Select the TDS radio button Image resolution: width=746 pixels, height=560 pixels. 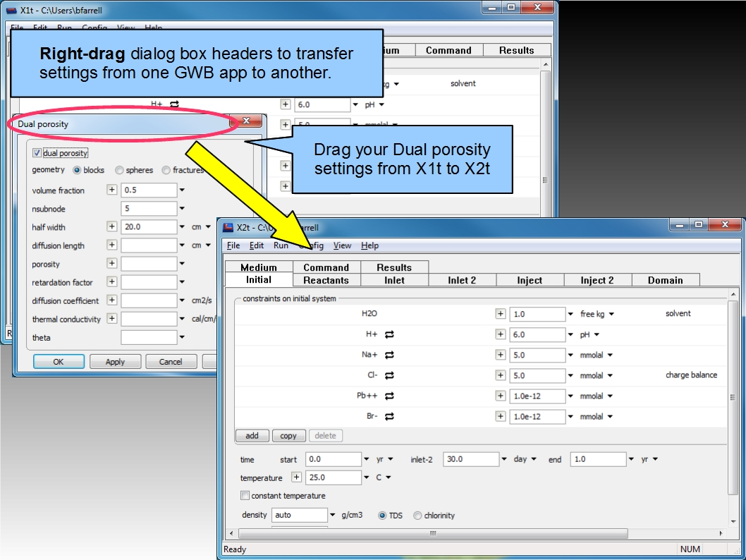[x=382, y=516]
